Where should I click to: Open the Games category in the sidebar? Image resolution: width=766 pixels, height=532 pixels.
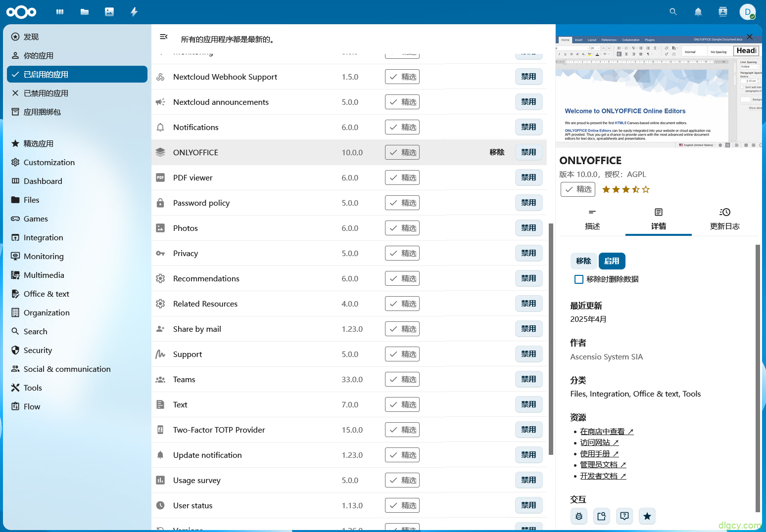tap(77, 219)
